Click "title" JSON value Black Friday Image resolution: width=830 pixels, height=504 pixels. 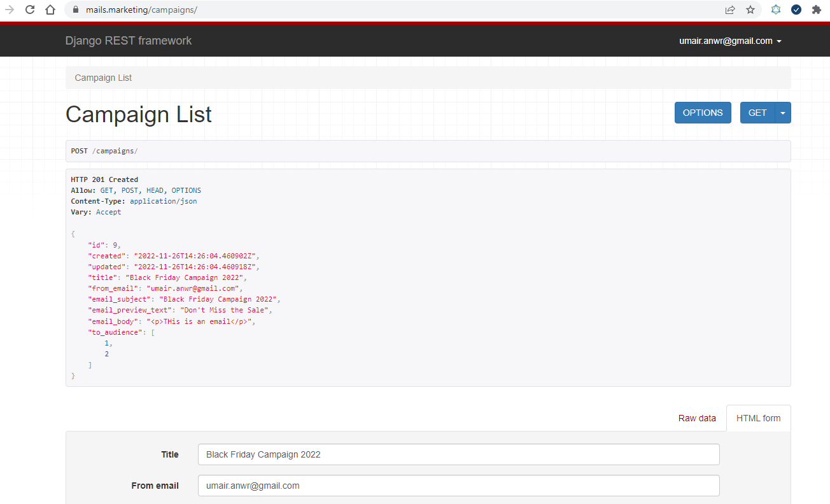coord(185,277)
